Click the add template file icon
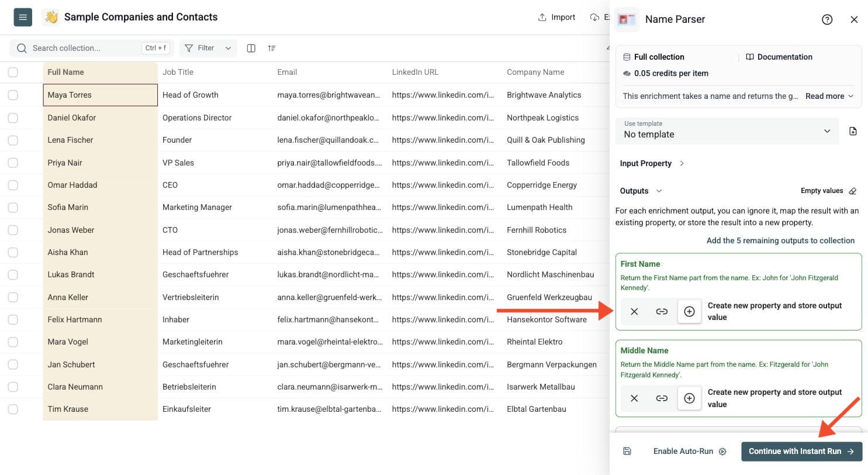The image size is (868, 475). pos(853,131)
